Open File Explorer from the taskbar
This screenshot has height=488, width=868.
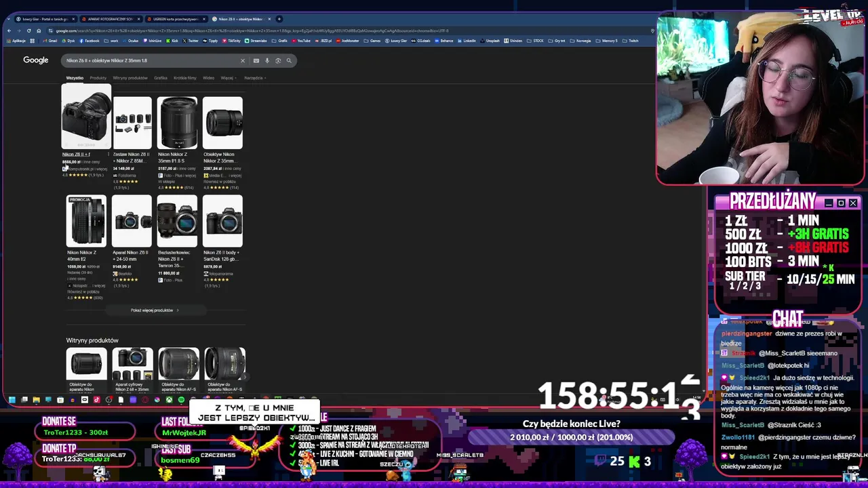click(x=36, y=400)
